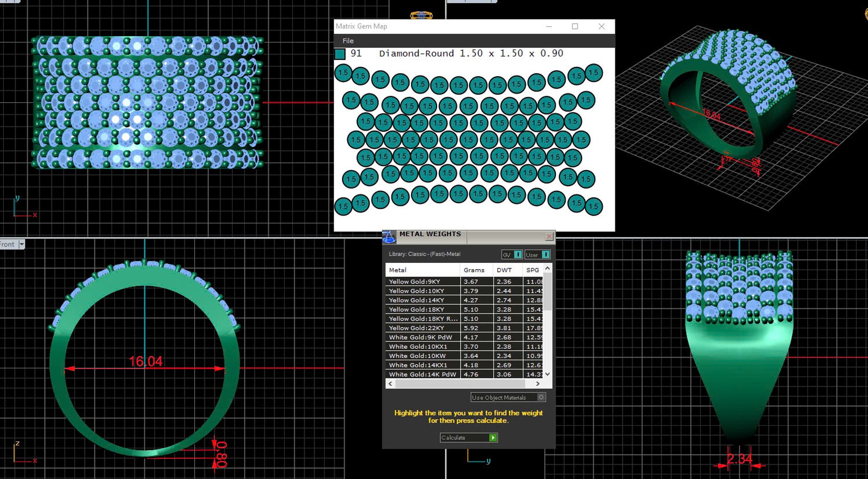
Task: Select the Yellow Gold:18KY R... row
Action: tap(464, 318)
